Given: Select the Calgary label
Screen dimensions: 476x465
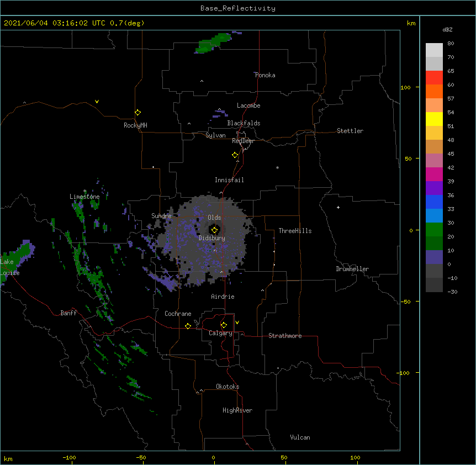Looking at the screenshot, I should pyautogui.click(x=220, y=333).
